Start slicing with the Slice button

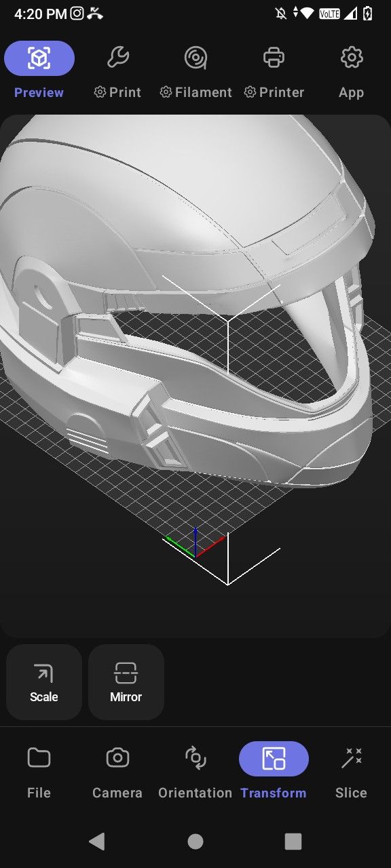point(351,772)
